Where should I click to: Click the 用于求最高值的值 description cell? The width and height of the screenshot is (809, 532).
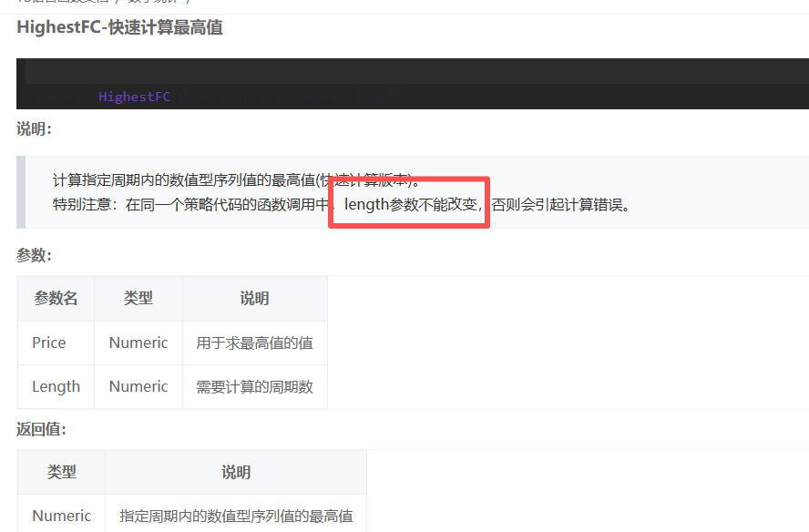coord(254,343)
